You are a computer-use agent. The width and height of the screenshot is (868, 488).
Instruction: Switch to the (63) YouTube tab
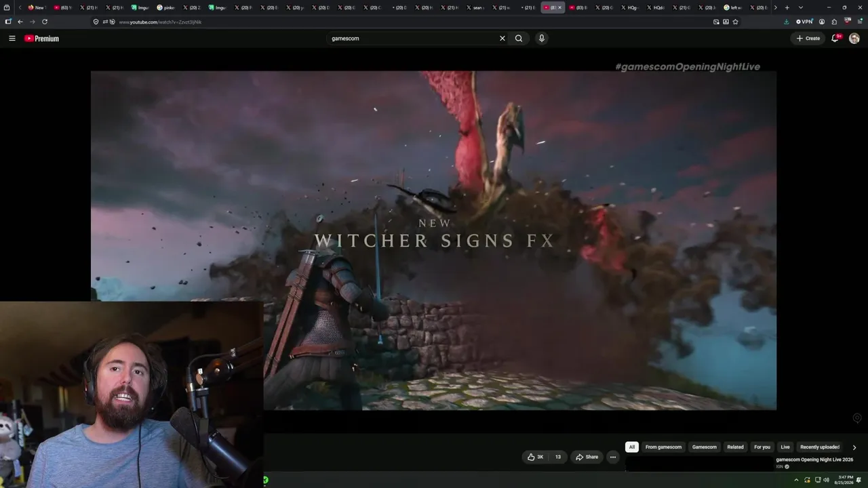[63, 7]
